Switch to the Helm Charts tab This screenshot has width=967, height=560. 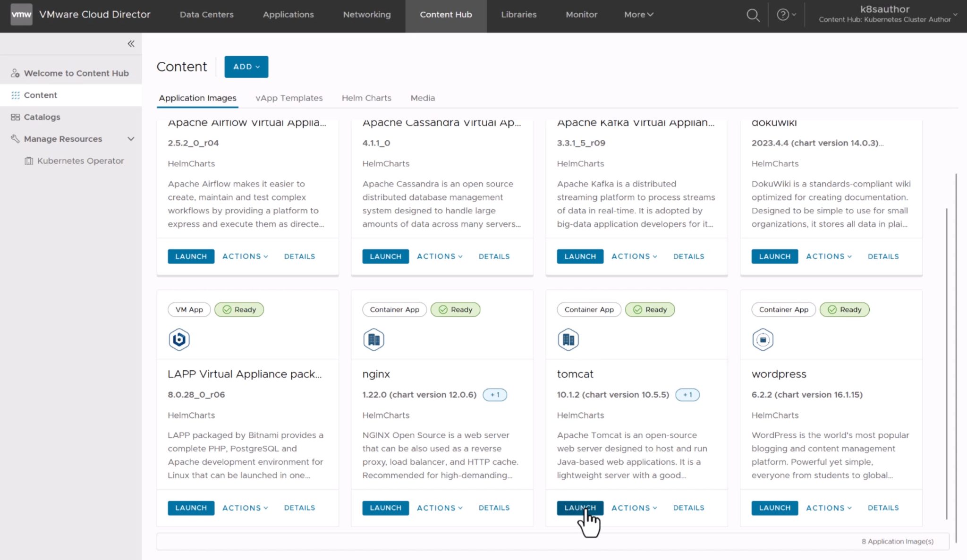tap(366, 98)
